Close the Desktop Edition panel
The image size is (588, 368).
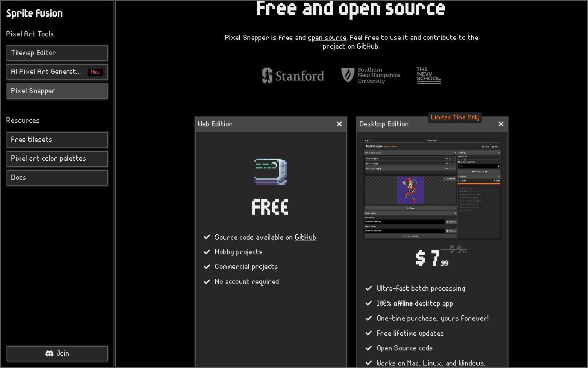(501, 124)
